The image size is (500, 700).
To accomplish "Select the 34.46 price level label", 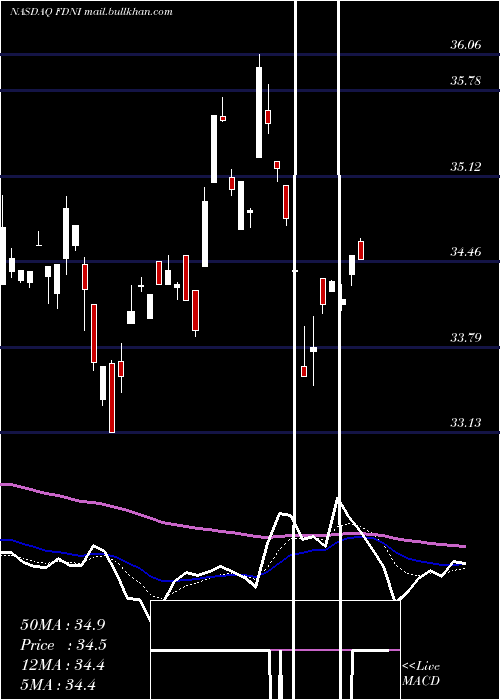I will click(466, 252).
